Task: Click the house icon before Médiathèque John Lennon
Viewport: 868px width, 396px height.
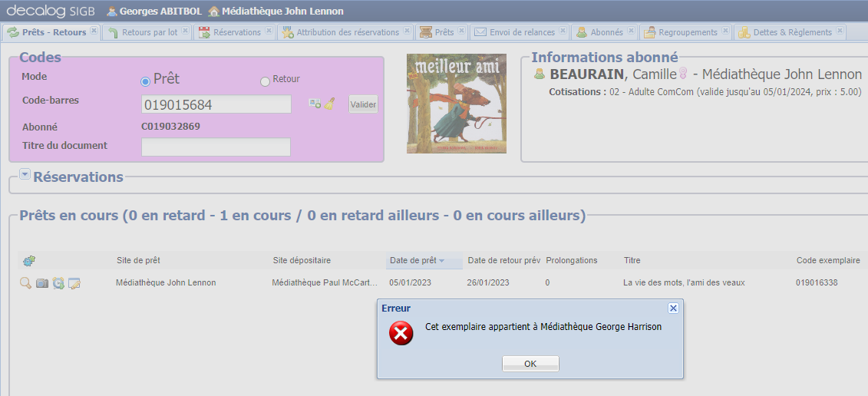Action: pos(213,11)
